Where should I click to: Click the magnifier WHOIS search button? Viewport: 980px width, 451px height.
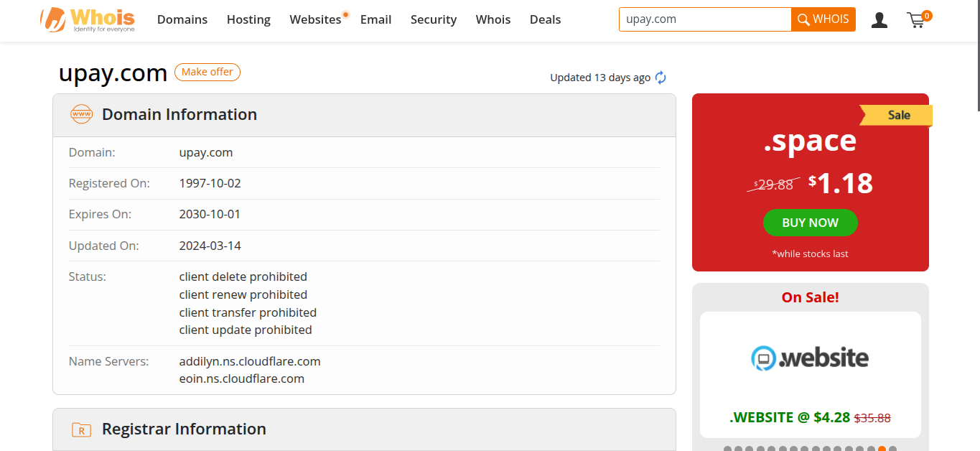823,19
